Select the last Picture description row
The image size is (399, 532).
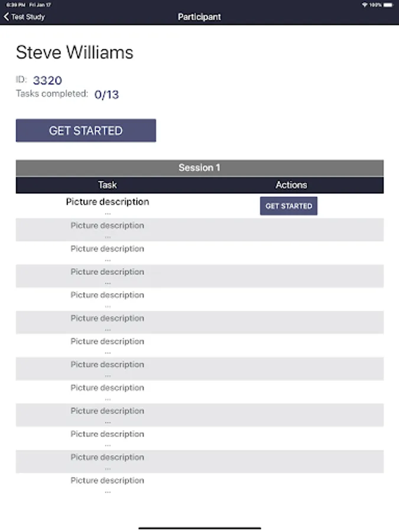(107, 481)
